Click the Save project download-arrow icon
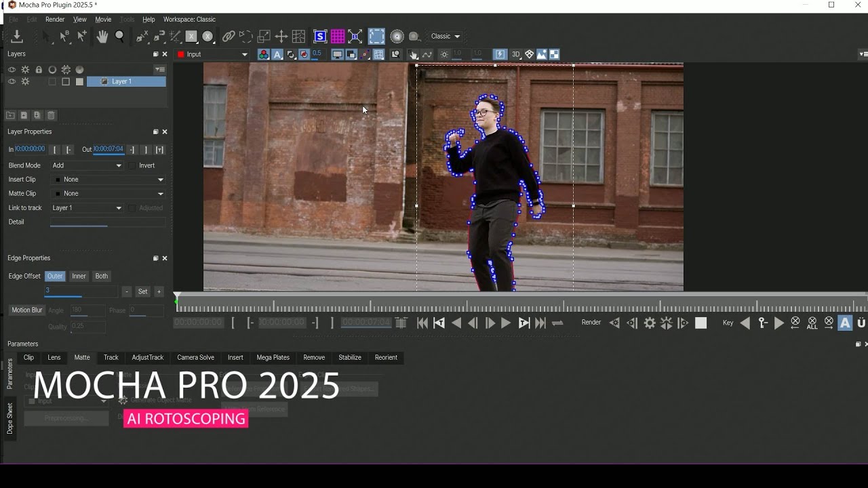The width and height of the screenshot is (868, 488). tap(17, 37)
